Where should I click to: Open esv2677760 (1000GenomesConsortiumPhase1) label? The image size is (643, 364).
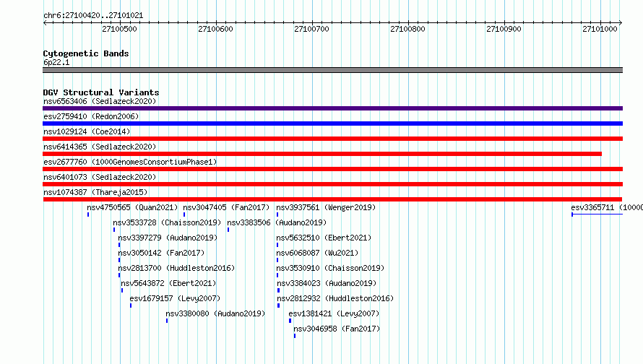point(130,162)
